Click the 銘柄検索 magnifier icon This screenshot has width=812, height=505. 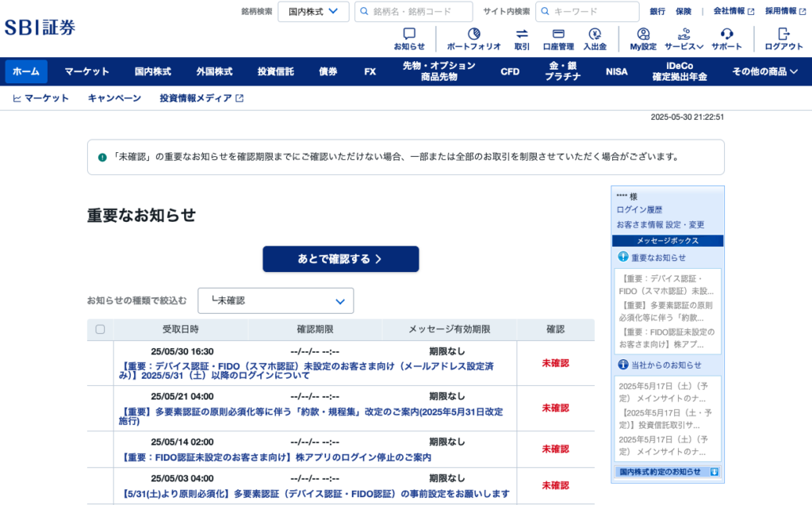click(x=364, y=11)
